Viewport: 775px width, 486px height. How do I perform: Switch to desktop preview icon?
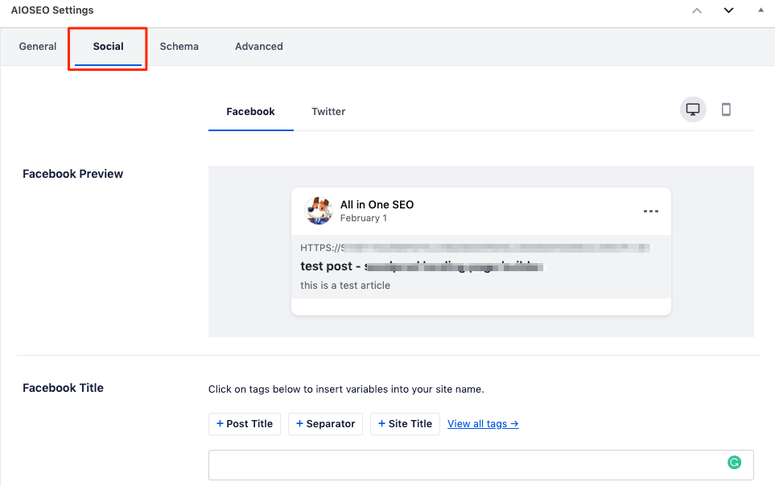point(693,109)
